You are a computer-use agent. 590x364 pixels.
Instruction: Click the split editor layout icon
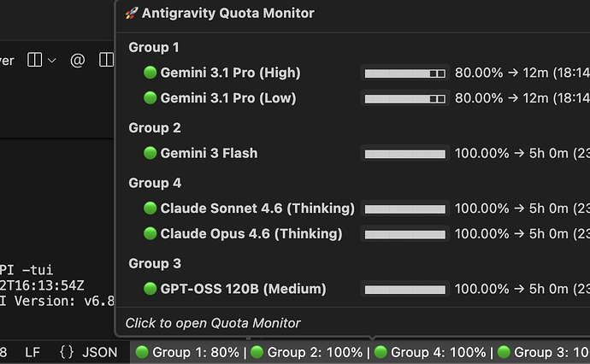click(34, 60)
